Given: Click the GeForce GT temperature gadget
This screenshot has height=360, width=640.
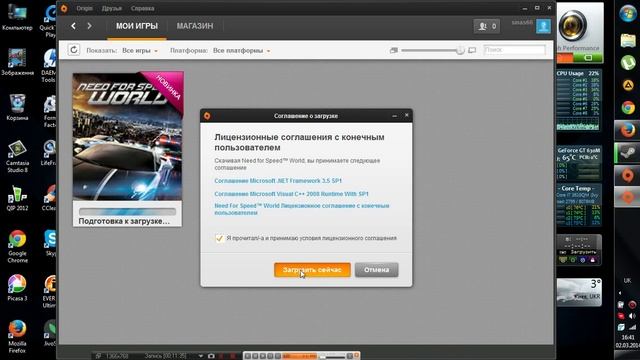Looking at the screenshot, I should pos(579,163).
